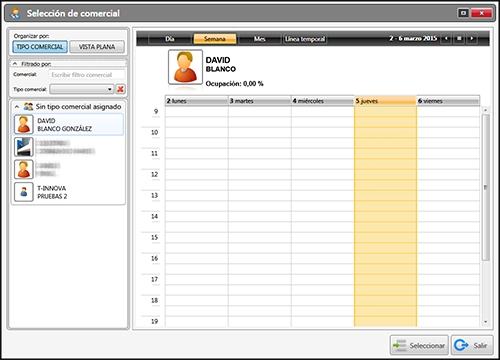This screenshot has height=360, width=500.
Task: Click the 12 hour label
Action: click(x=154, y=174)
